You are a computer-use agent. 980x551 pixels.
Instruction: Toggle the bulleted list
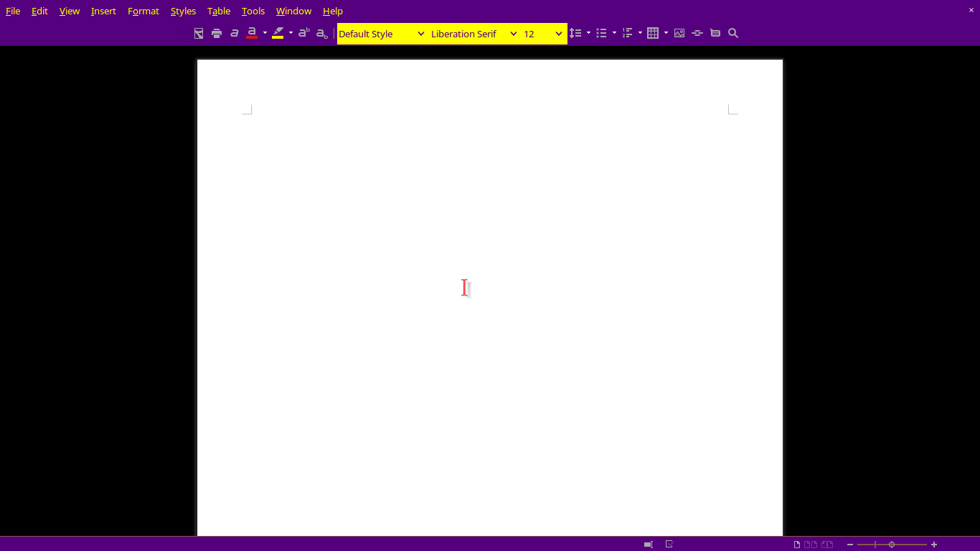tap(601, 33)
